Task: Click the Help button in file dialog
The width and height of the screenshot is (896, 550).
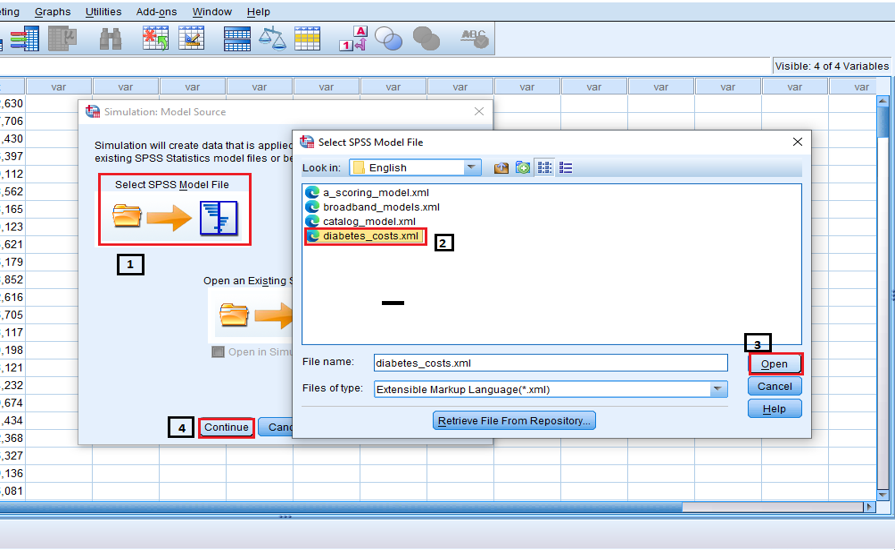Action: [x=775, y=409]
